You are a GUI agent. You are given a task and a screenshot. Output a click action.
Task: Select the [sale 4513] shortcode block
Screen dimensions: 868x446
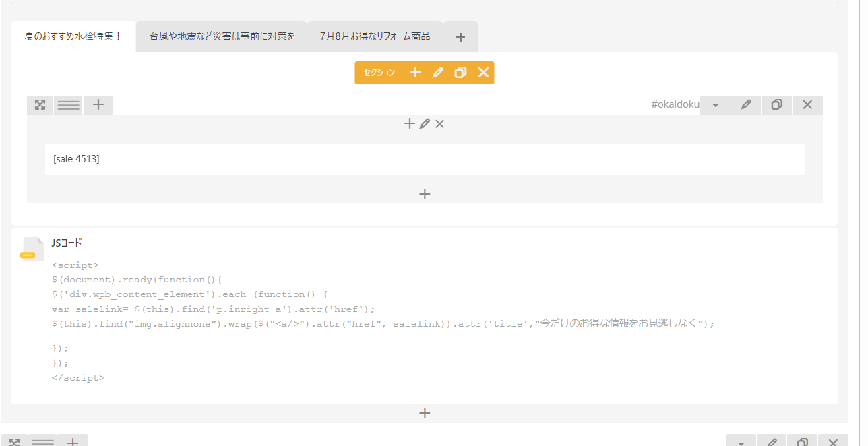[425, 159]
